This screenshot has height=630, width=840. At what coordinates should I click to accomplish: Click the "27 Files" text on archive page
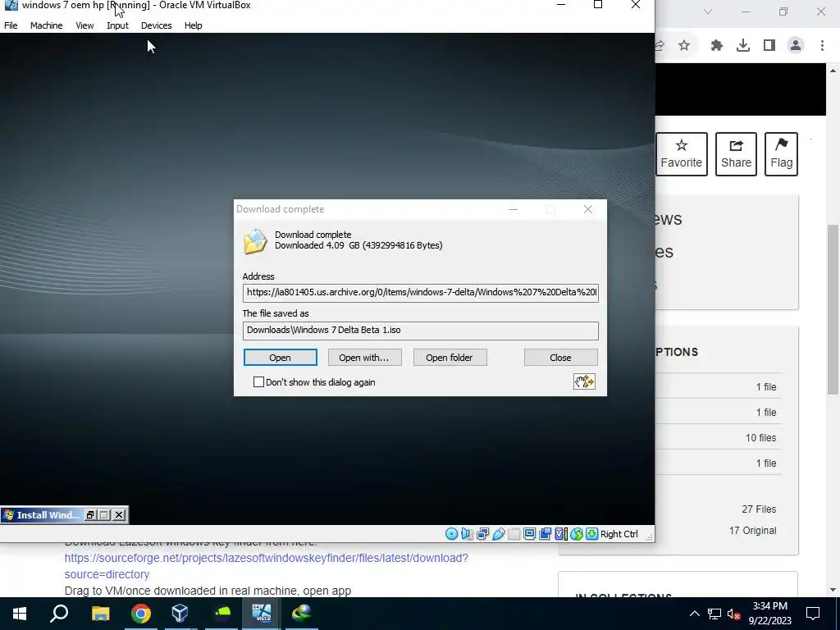pos(759,509)
